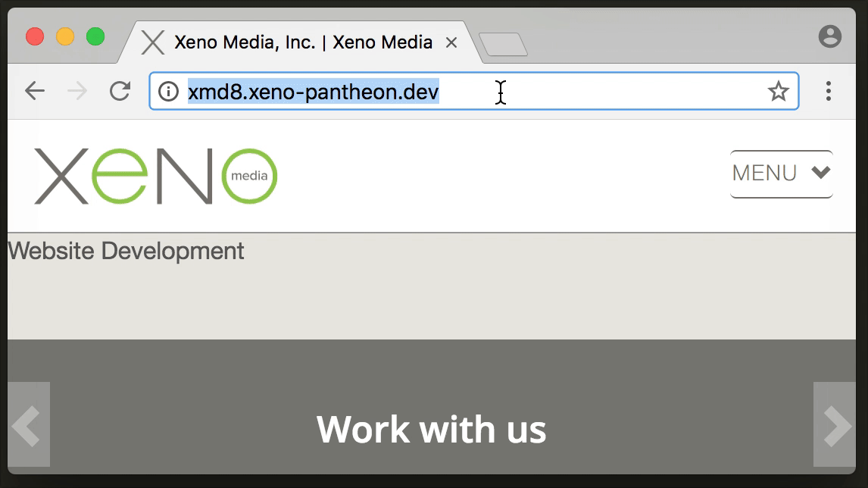The width and height of the screenshot is (868, 488).
Task: Open a new browser tab
Action: pyautogui.click(x=503, y=44)
